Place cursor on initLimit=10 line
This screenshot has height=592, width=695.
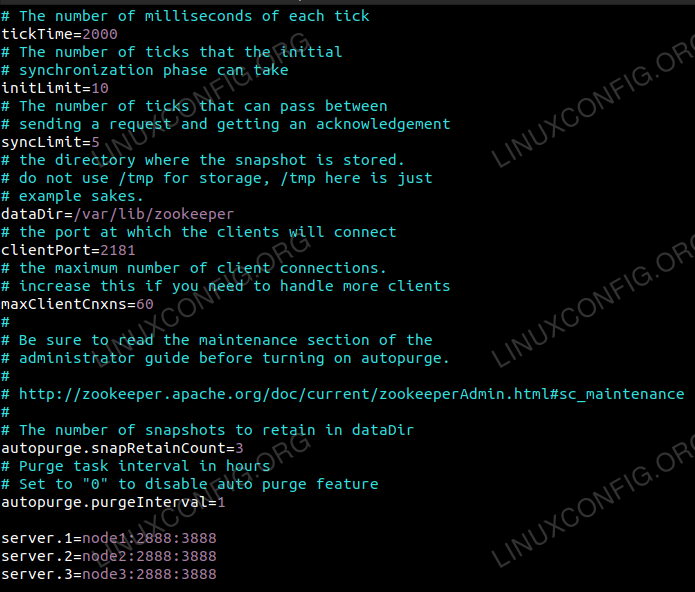click(54, 88)
